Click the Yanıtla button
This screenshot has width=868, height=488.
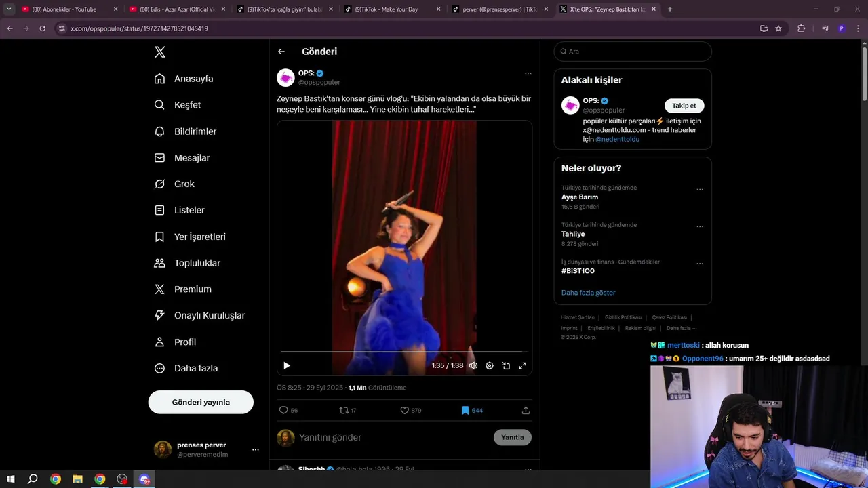[x=513, y=437]
